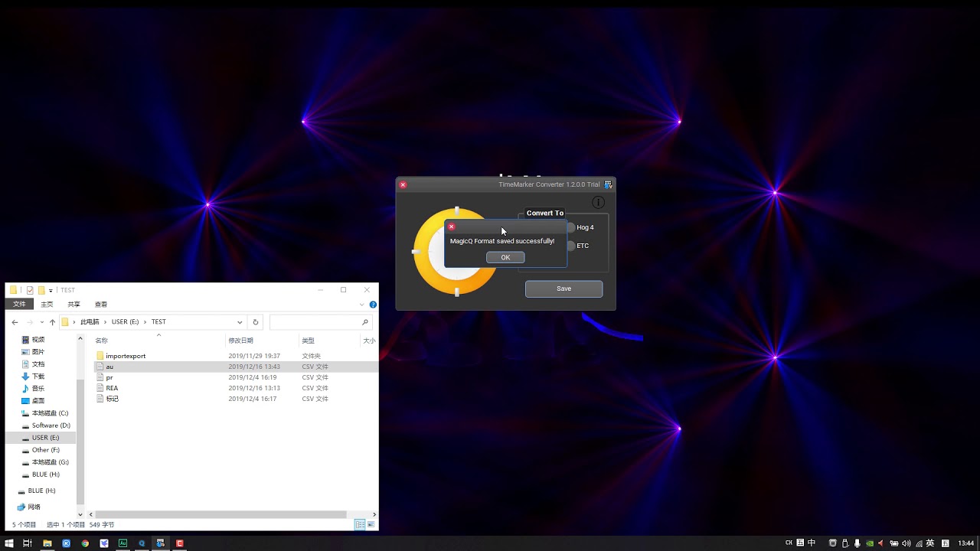
Task: Click TEST in the address breadcrumb
Action: [158, 322]
